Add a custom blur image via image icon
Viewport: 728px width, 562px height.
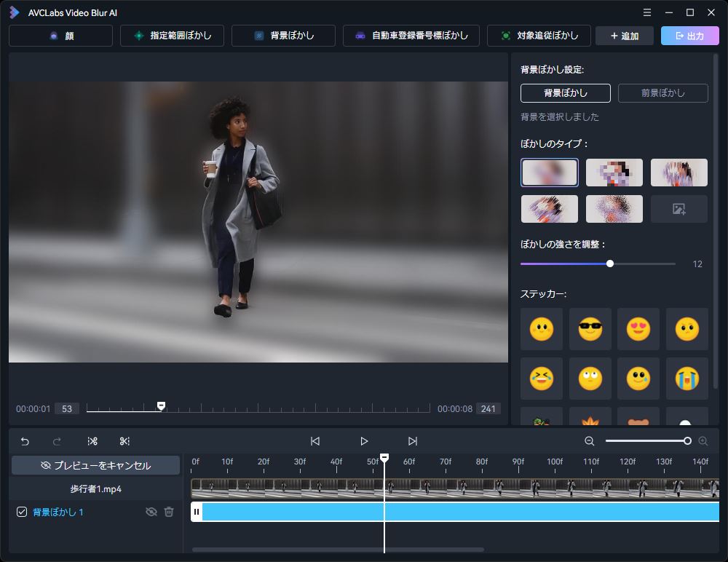[678, 209]
